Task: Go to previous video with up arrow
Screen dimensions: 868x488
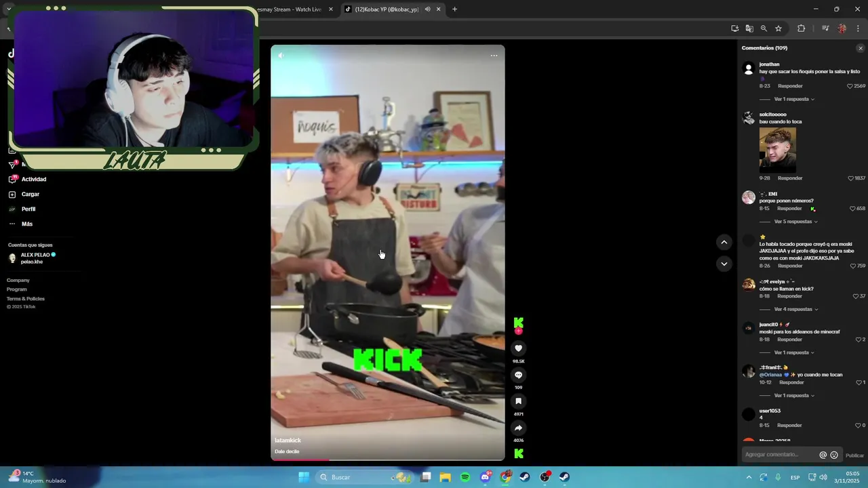Action: tap(724, 242)
